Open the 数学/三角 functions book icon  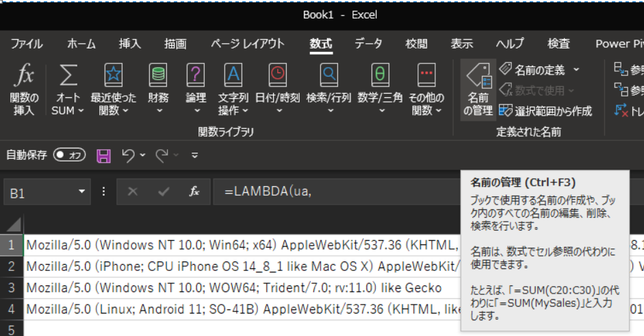click(x=380, y=75)
